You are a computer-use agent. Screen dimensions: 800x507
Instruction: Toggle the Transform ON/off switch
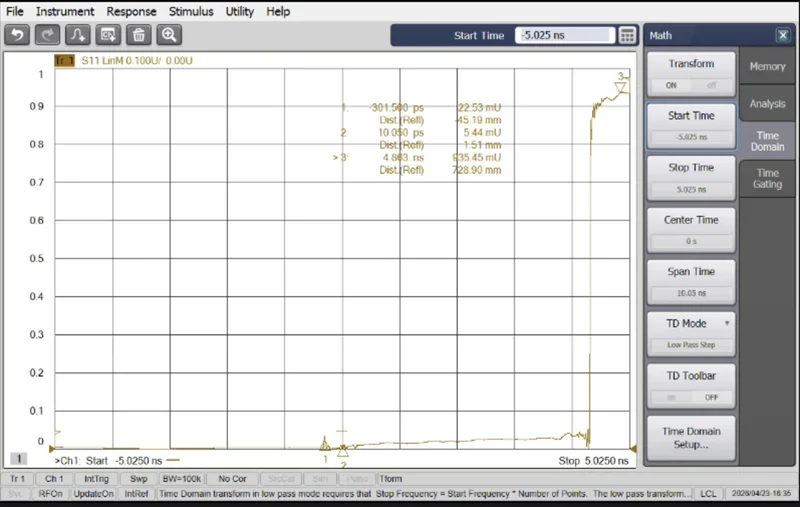click(691, 85)
